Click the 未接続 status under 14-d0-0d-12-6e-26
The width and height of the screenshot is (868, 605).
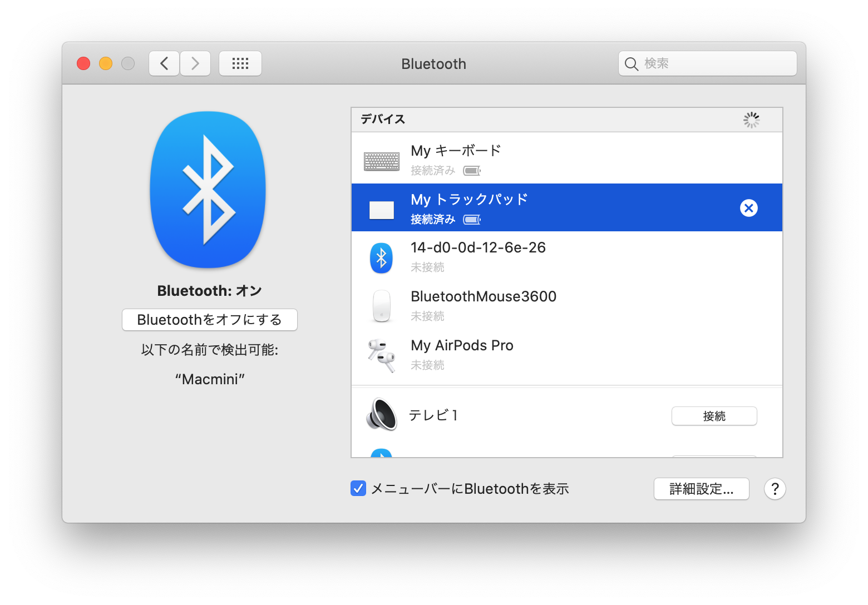tap(427, 267)
